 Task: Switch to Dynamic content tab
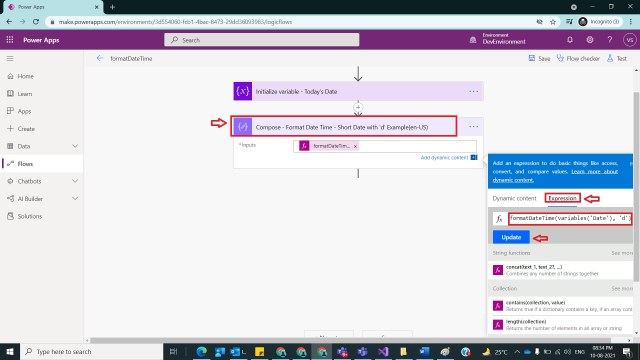click(514, 198)
